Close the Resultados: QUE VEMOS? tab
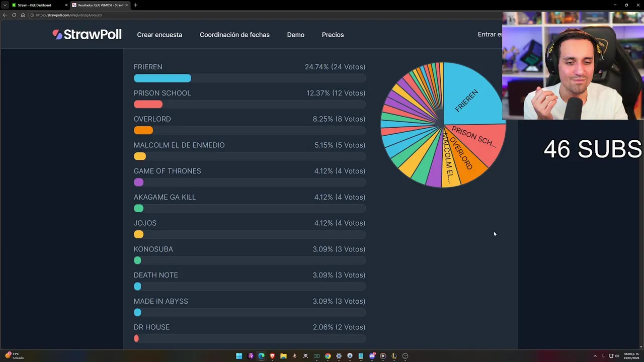This screenshot has height=362, width=644. (x=126, y=5)
